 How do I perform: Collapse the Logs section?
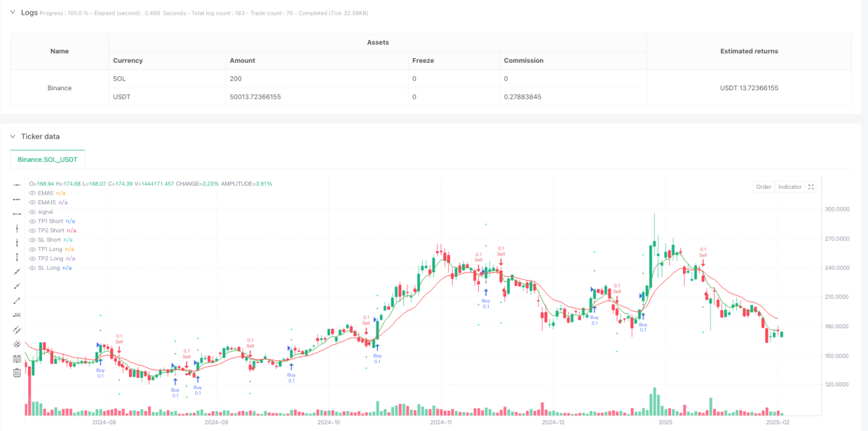13,13
